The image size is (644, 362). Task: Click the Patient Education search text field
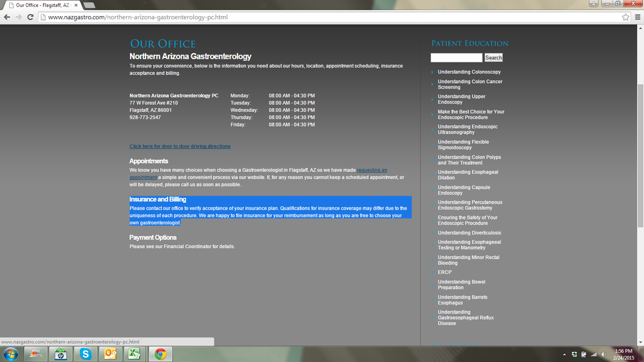point(456,58)
